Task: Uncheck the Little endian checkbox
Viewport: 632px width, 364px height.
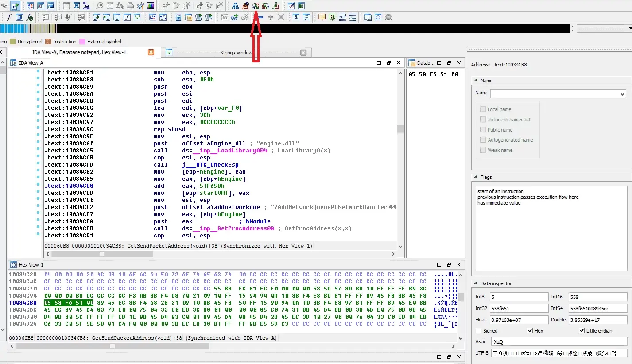Action: [582, 331]
